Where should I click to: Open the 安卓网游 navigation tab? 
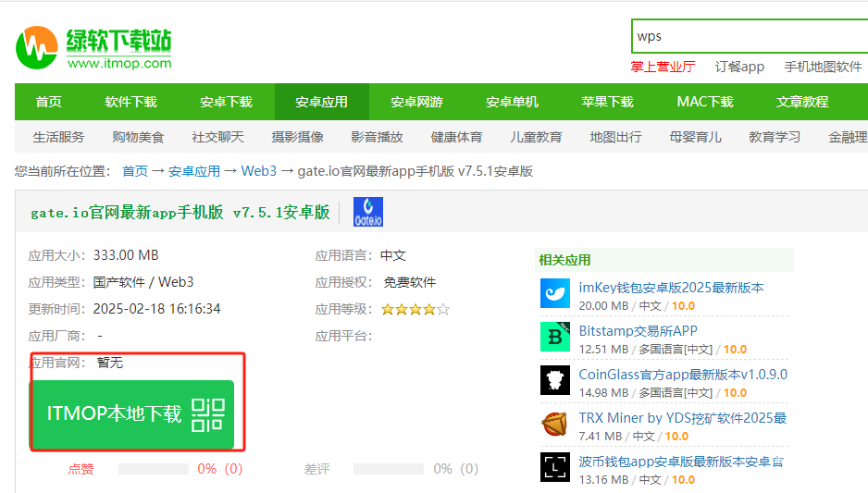(416, 102)
